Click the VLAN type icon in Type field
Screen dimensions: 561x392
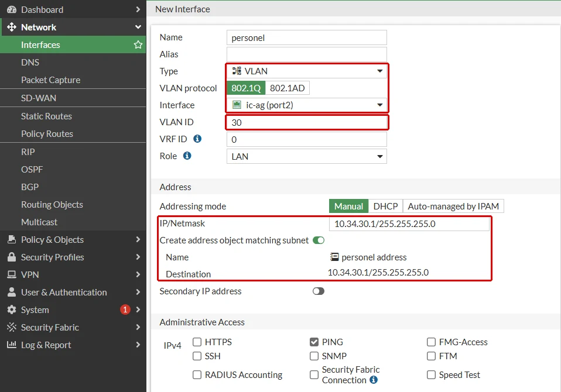(x=237, y=71)
